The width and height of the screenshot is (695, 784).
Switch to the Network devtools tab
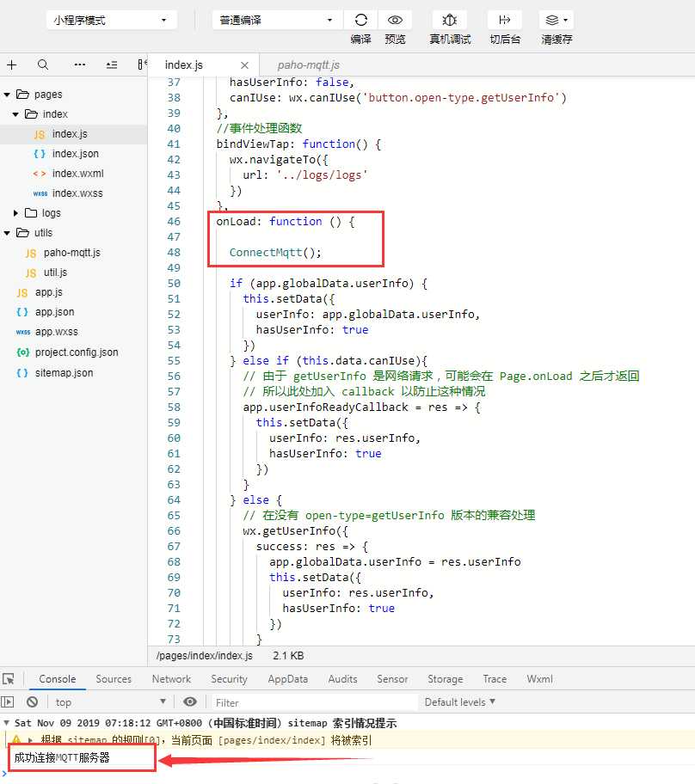(x=171, y=679)
